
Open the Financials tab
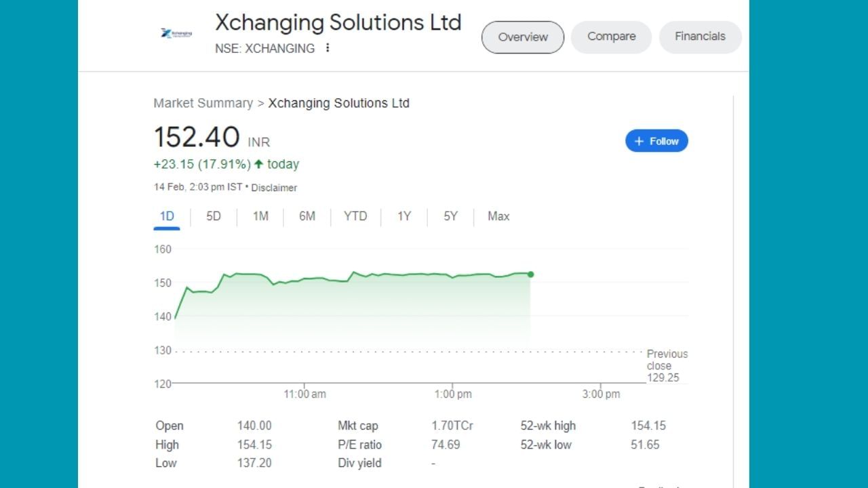click(x=700, y=37)
